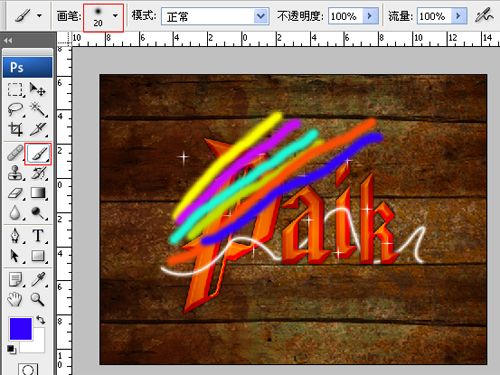500x375 pixels.
Task: Open the blend mode dropdown 正常
Action: [x=215, y=16]
